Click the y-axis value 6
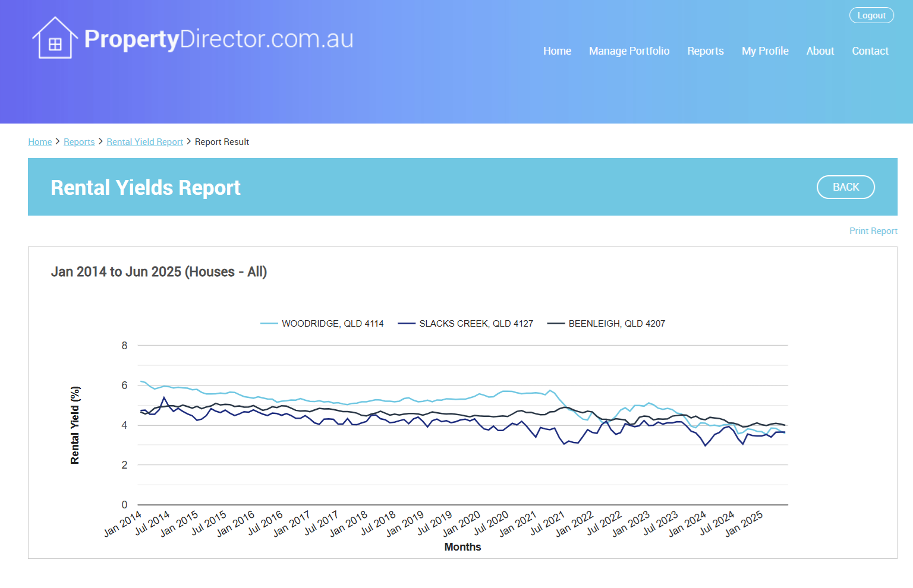 click(x=124, y=385)
